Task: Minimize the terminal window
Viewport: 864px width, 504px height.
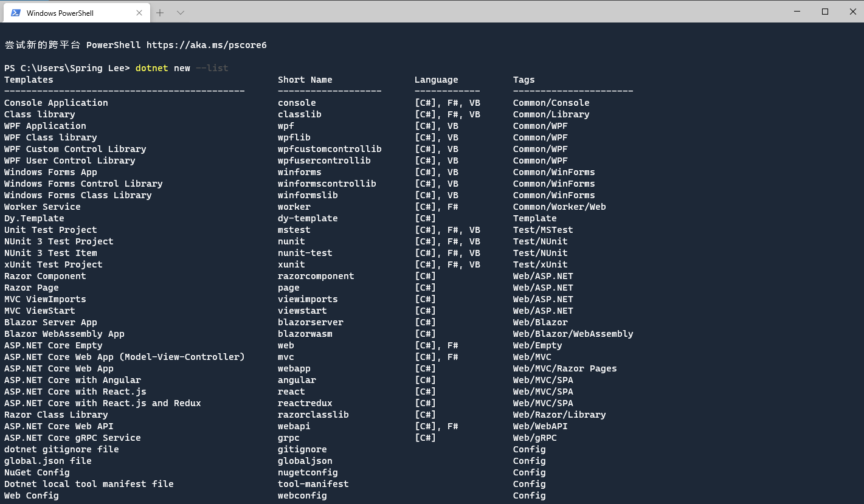Action: (797, 12)
